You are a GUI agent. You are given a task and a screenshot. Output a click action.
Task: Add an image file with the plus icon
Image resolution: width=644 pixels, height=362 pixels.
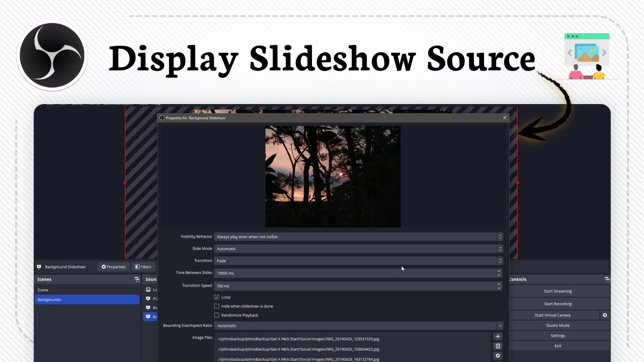tap(498, 336)
